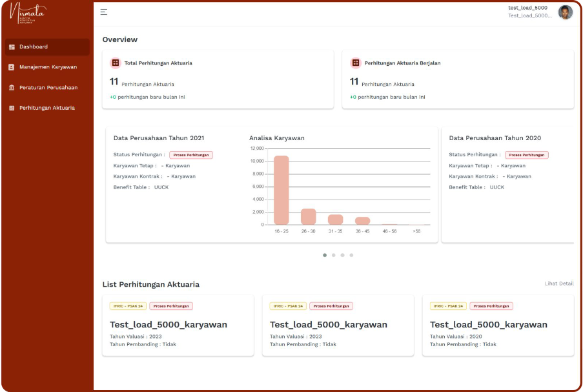Open Manajemen Karyawan menu item

coord(48,67)
